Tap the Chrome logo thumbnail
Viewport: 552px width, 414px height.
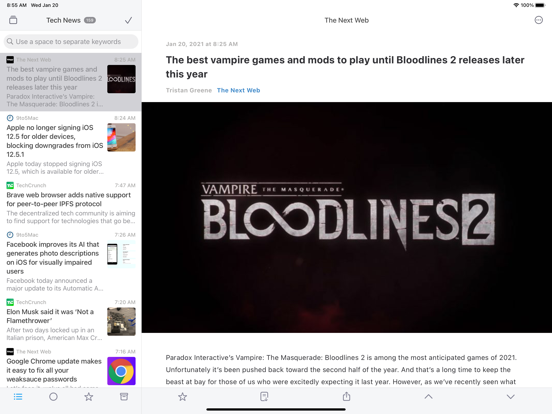[x=121, y=371]
